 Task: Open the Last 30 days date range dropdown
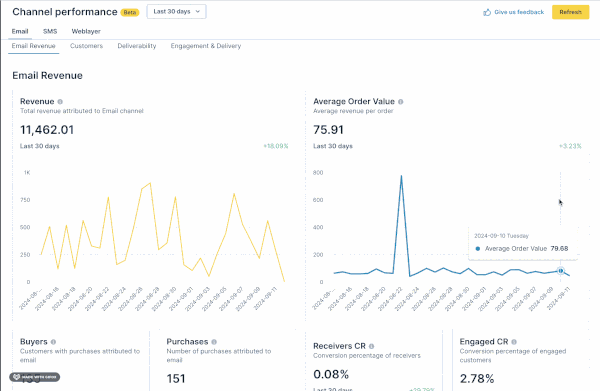click(x=176, y=11)
